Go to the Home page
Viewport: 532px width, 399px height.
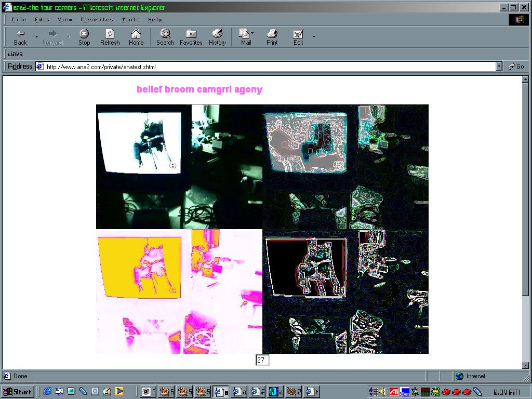point(136,36)
